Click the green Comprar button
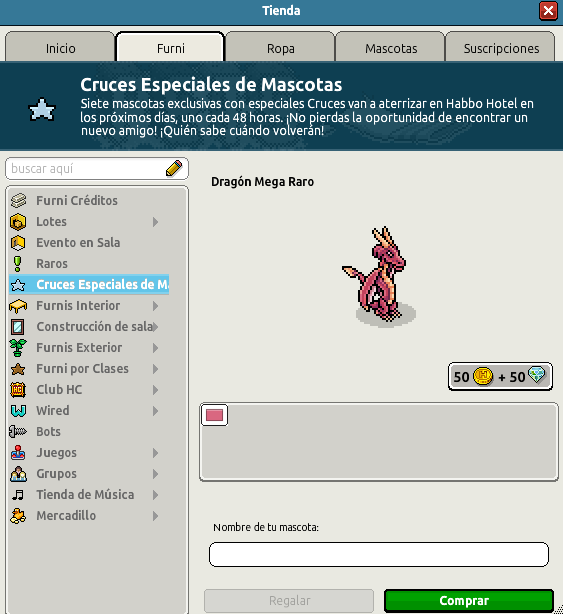 coord(469,600)
